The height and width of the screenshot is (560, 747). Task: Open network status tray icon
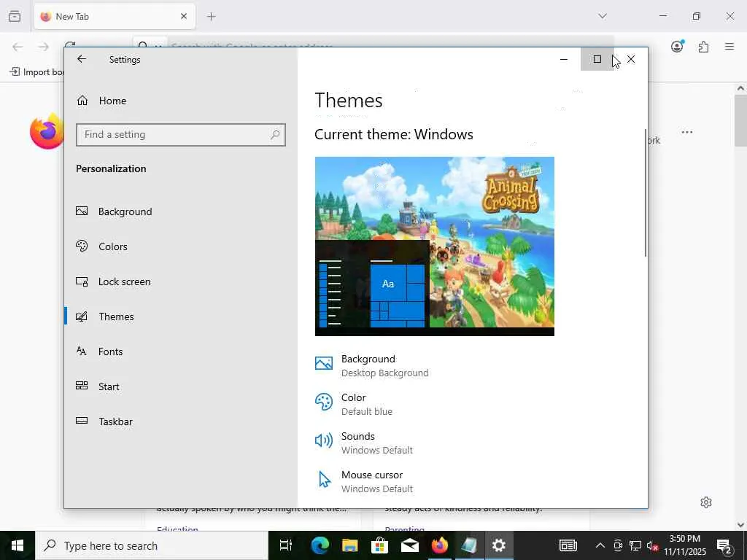[x=635, y=545]
